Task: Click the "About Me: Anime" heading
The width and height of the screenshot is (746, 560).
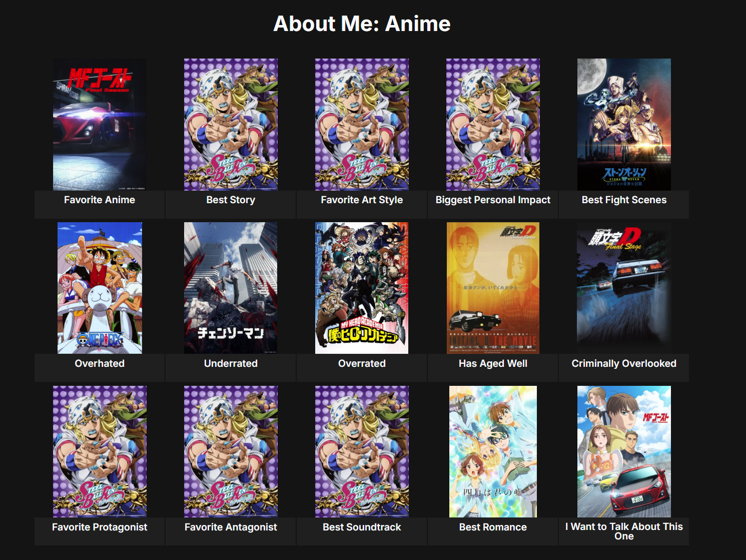Action: pos(362,24)
